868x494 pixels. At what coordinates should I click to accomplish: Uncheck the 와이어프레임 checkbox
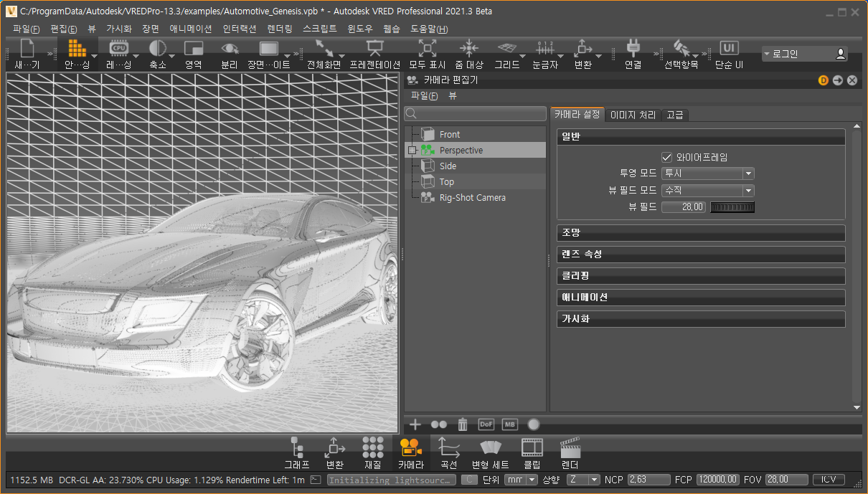point(667,157)
